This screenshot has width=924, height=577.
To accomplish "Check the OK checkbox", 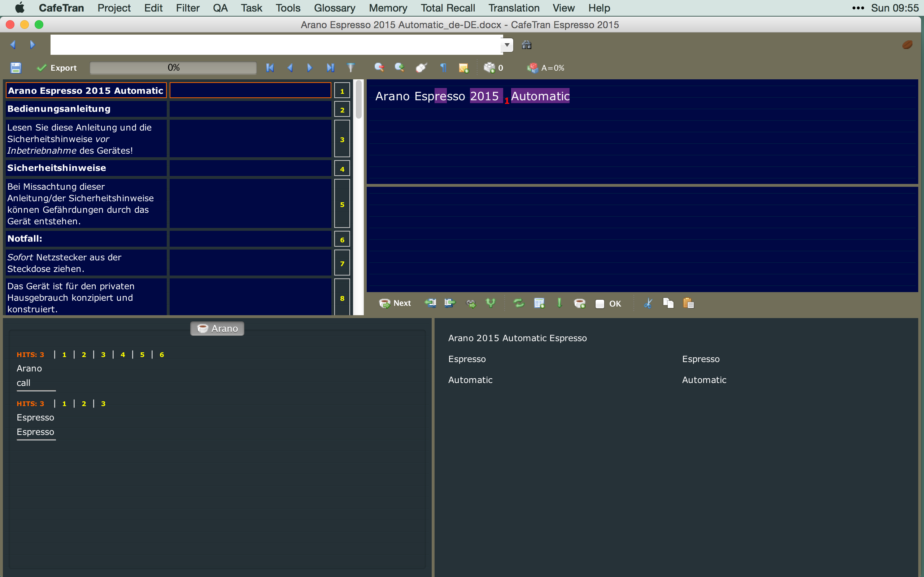I will (600, 304).
